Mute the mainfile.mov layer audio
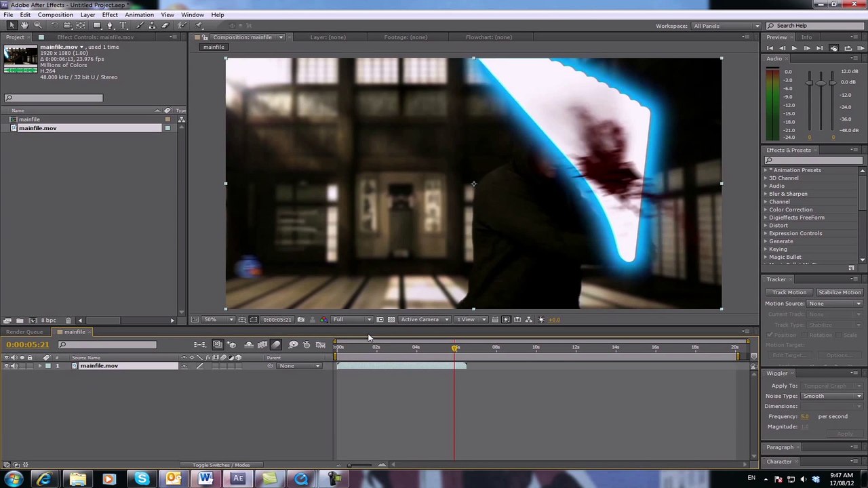Screen dimensions: 868x488 pos(14,366)
